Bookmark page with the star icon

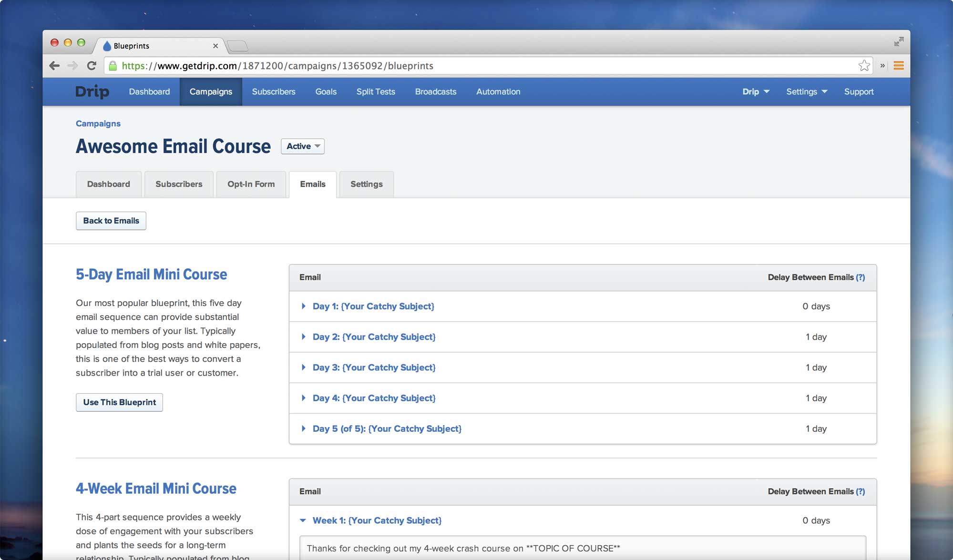(864, 66)
